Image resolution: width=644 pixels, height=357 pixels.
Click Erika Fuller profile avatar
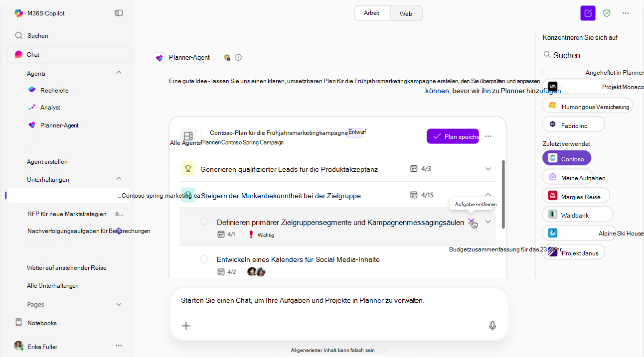18,346
